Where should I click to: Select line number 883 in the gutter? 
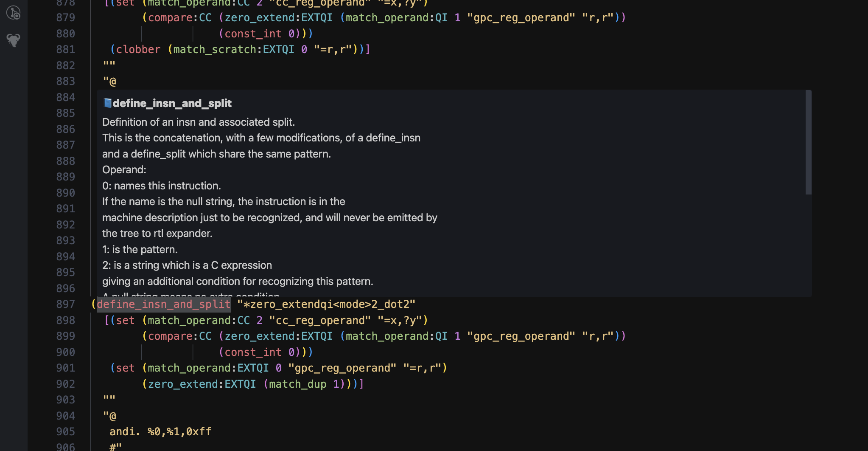(65, 81)
